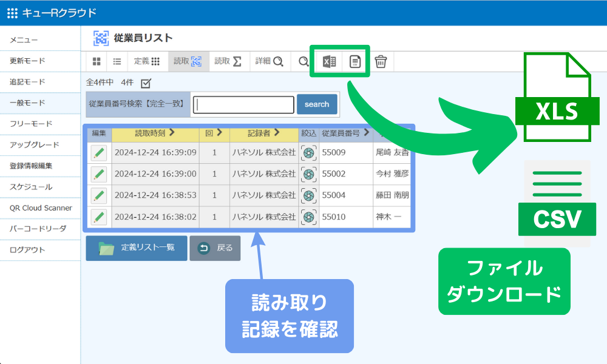Click the magnifier search icon in toolbar

pos(303,61)
